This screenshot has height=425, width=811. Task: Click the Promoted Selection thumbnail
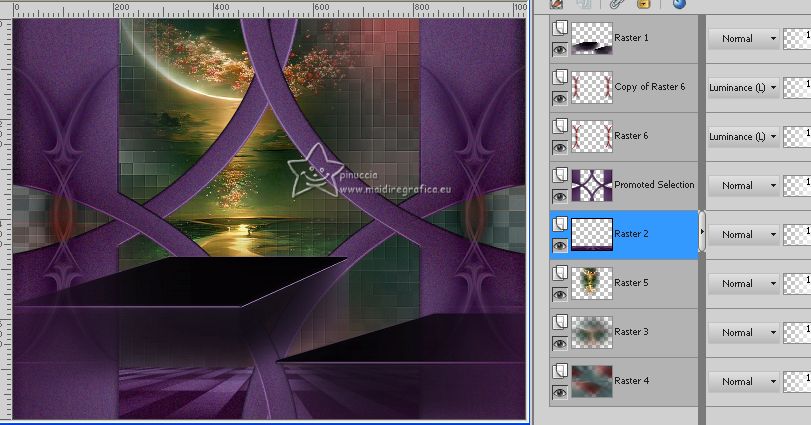[592, 185]
